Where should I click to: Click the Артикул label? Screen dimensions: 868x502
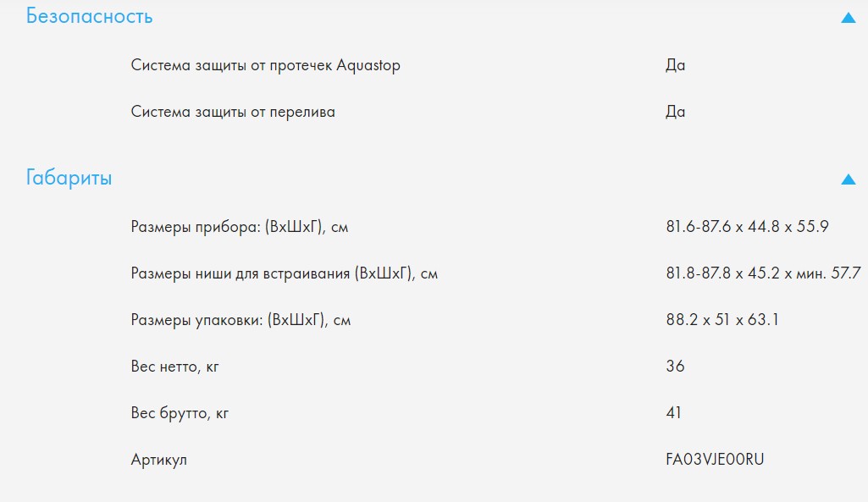(158, 460)
